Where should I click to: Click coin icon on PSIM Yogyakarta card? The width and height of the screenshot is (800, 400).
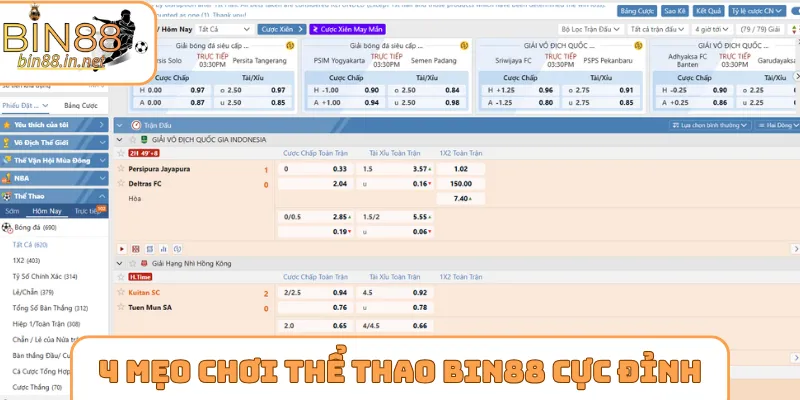[x=464, y=45]
